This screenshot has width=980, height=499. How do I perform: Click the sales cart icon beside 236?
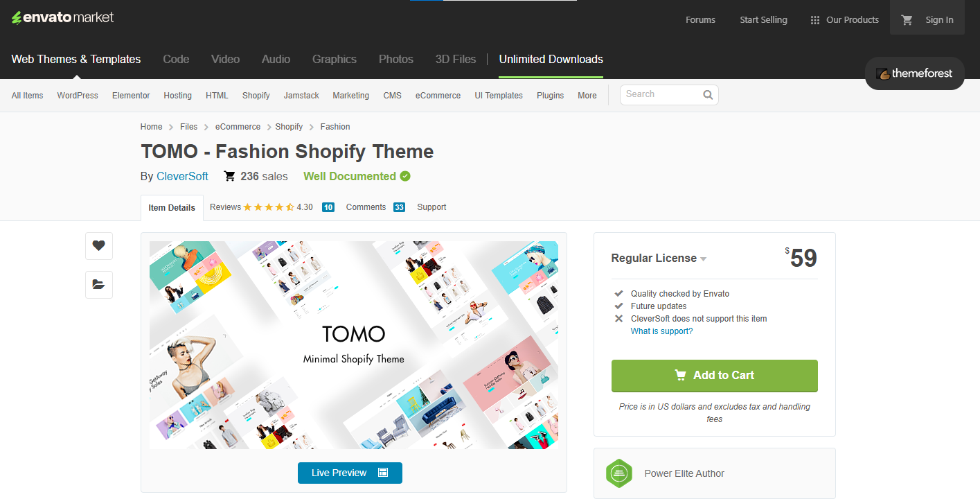click(x=230, y=176)
